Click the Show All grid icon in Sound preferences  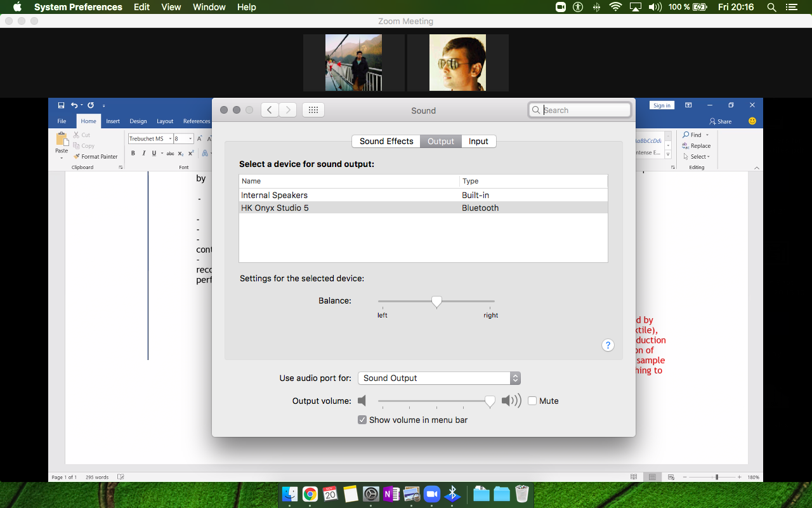tap(313, 110)
